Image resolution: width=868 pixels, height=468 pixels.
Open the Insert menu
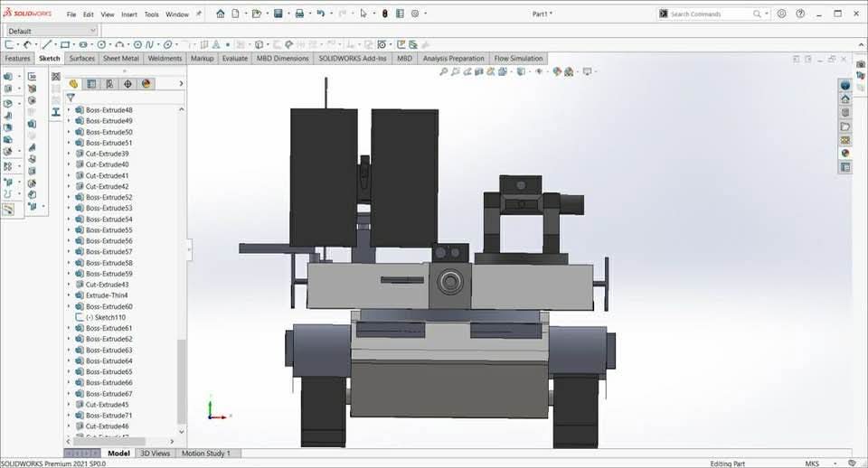129,14
